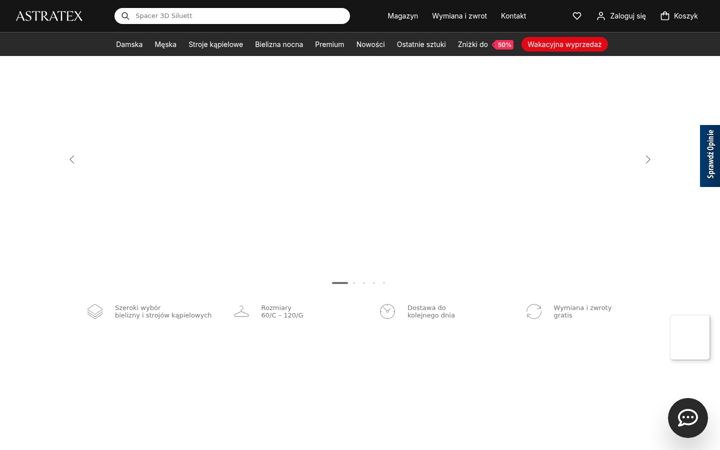Open the Sprawdź Opinie side tab
This screenshot has width=720, height=450.
click(710, 156)
